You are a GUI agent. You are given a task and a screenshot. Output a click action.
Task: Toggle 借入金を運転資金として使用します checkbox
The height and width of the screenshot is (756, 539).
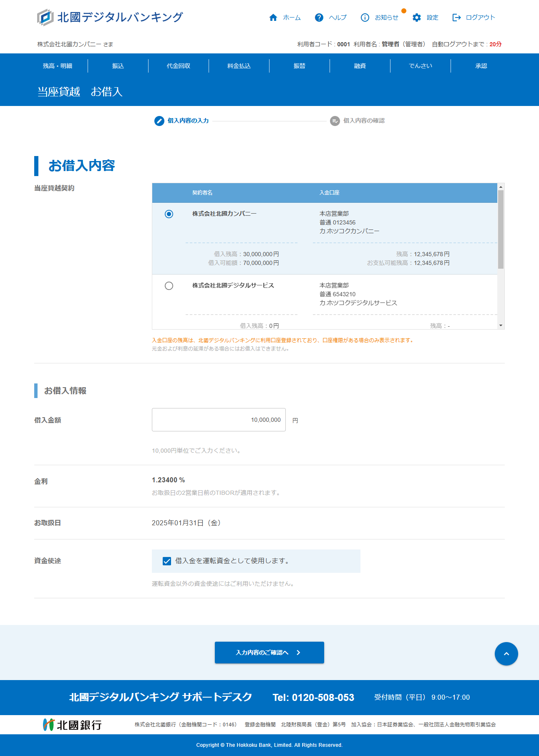[x=167, y=561]
